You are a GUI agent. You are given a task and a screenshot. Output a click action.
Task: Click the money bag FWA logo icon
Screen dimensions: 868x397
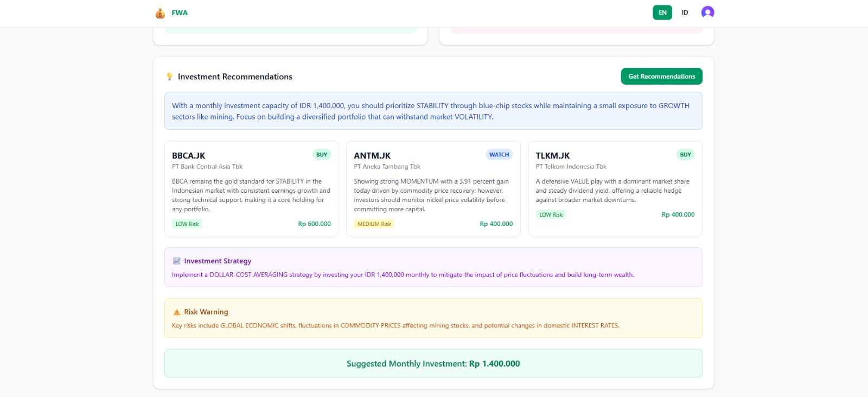[160, 13]
